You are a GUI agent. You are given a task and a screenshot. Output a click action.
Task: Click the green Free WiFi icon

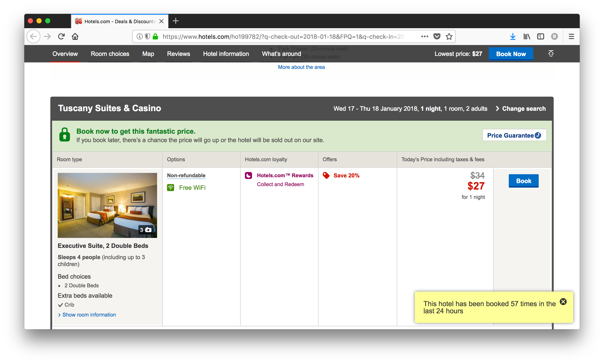(x=170, y=187)
